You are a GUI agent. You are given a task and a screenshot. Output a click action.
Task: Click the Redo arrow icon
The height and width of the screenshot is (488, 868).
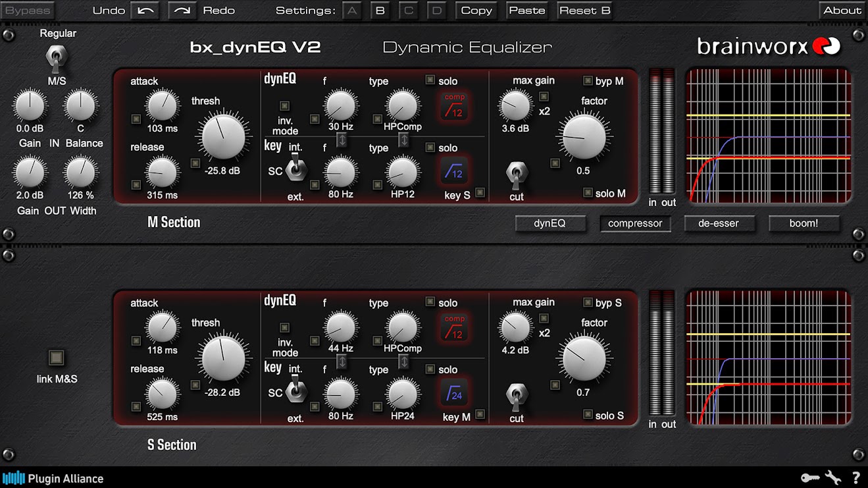(x=182, y=10)
